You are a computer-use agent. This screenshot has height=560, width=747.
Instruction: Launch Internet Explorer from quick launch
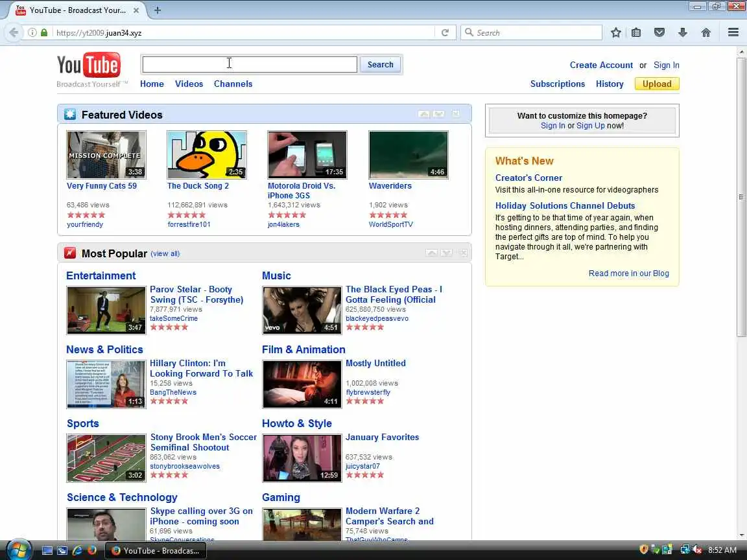[x=77, y=550]
